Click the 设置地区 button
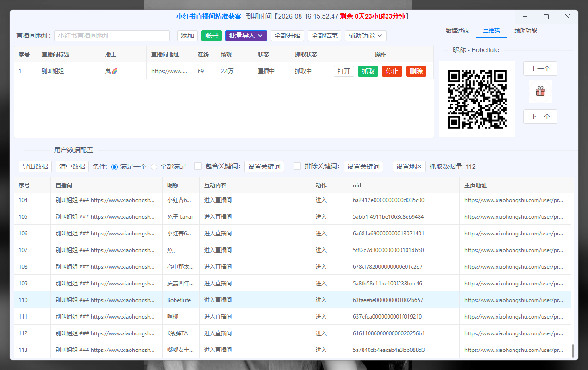The width and height of the screenshot is (588, 370). (x=409, y=166)
